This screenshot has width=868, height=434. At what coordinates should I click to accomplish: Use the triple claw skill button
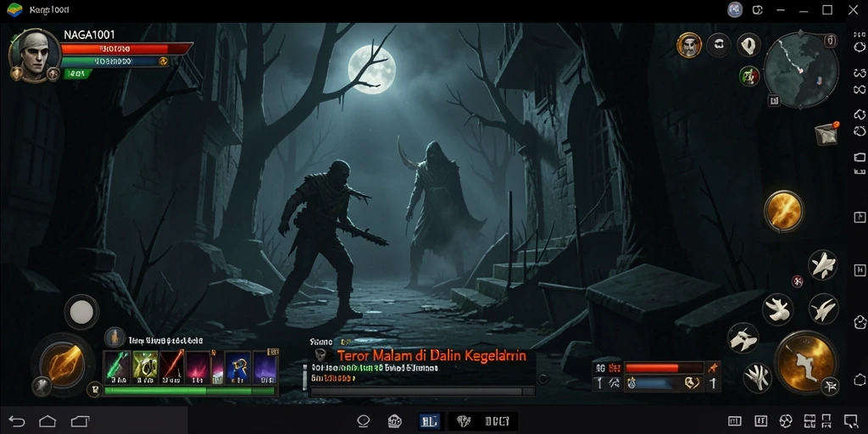[757, 377]
